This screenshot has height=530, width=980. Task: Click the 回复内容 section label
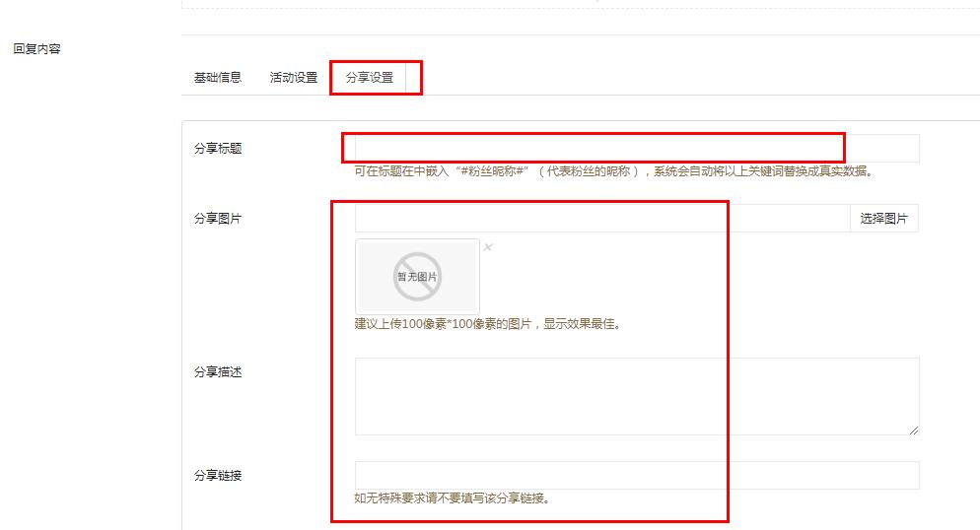(36, 48)
